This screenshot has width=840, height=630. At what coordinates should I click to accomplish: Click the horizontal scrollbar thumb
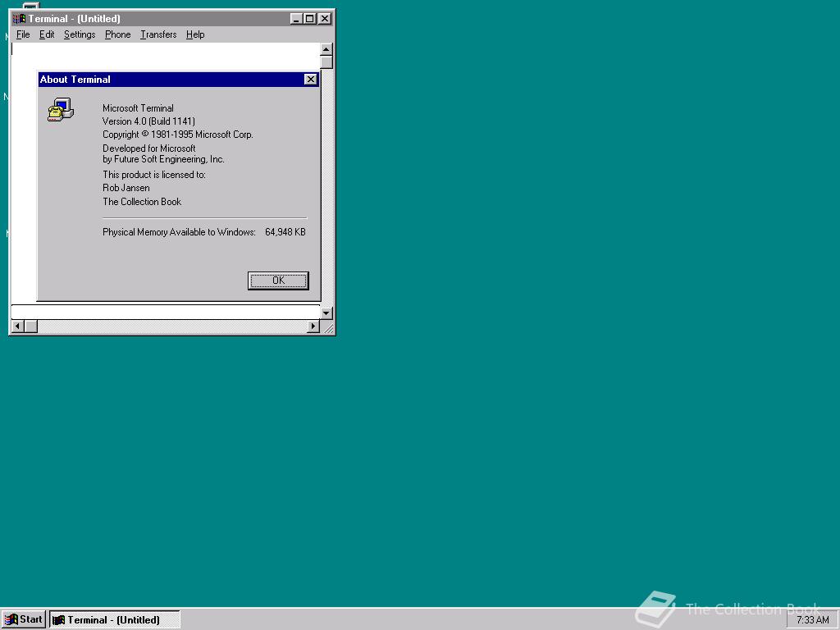click(31, 326)
